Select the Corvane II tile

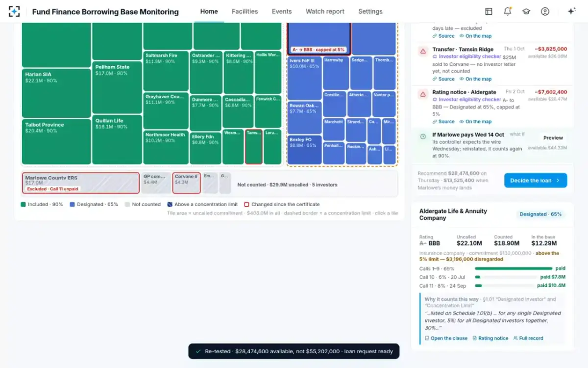(186, 183)
